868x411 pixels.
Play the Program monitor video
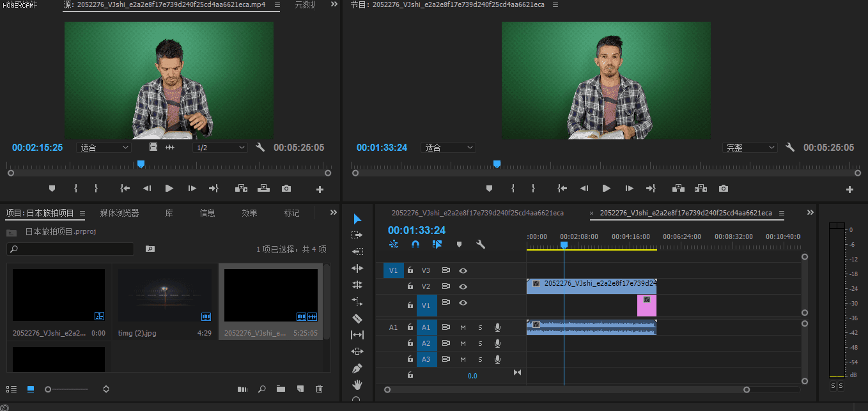(606, 189)
